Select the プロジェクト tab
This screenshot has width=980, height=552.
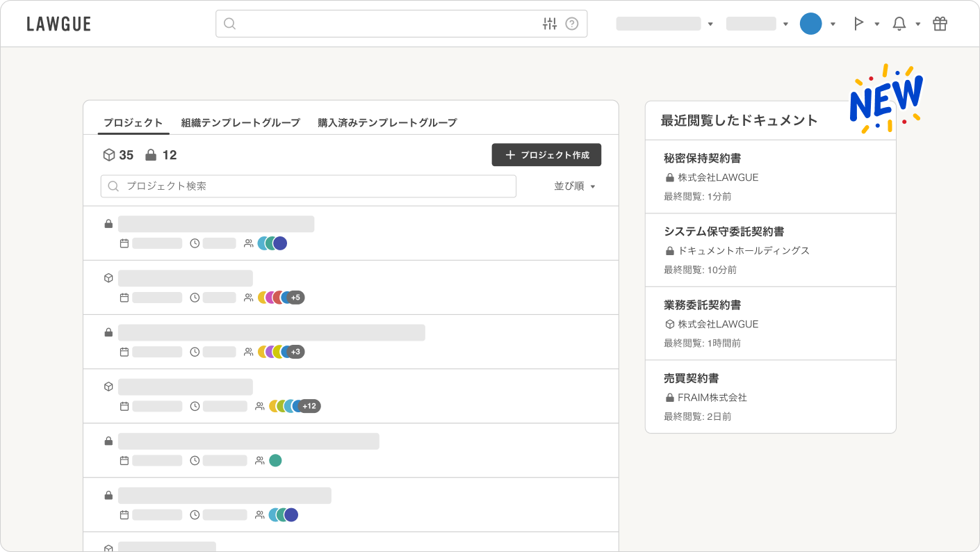coord(133,122)
